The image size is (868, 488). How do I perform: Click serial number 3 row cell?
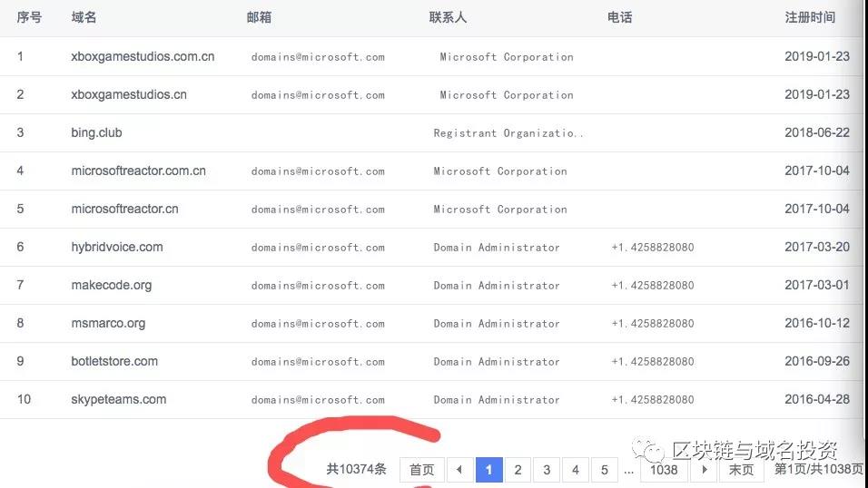(x=21, y=132)
